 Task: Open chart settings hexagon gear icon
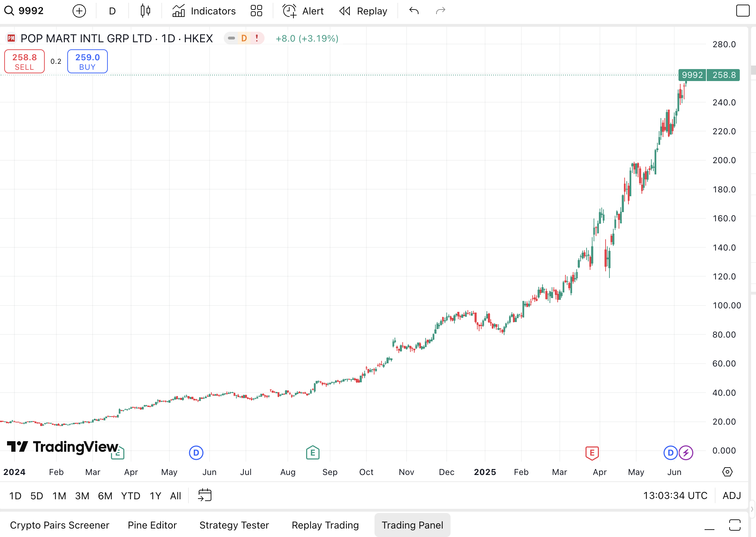pos(727,472)
